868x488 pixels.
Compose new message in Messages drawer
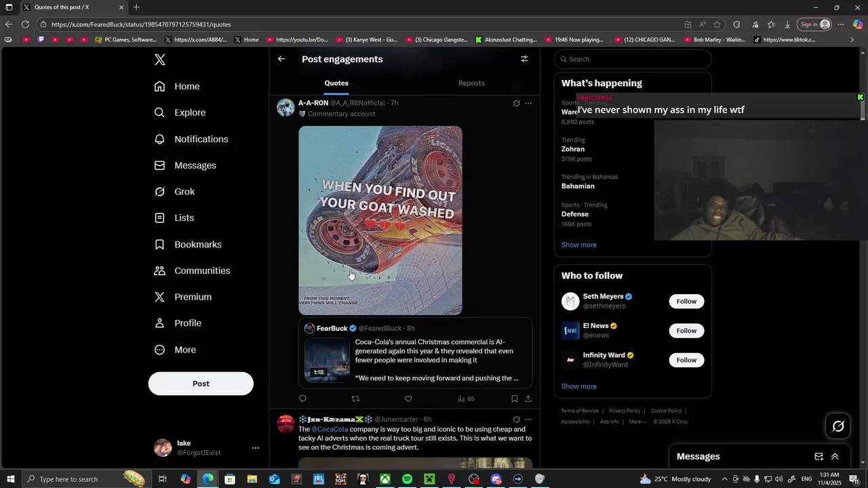tap(818, 457)
